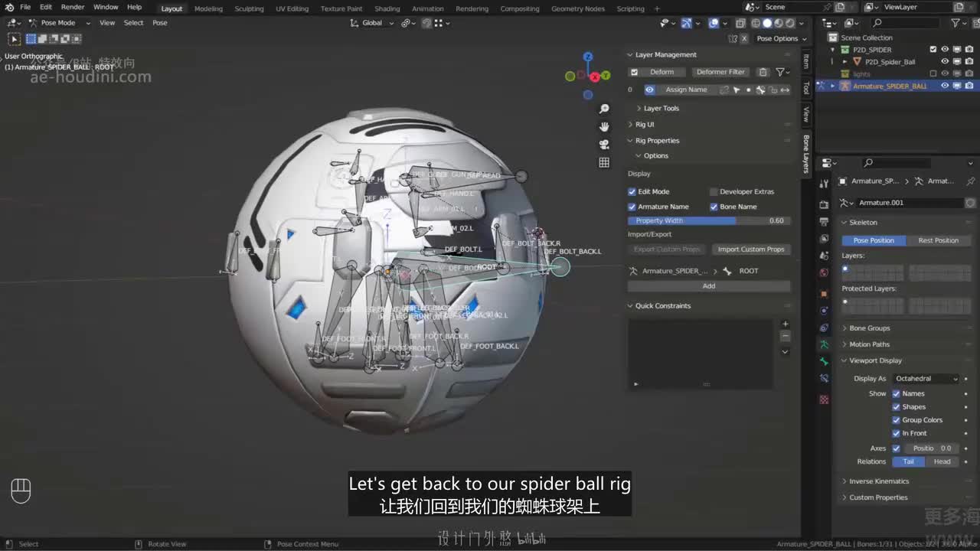This screenshot has height=551, width=980.
Task: Toggle X-ray view icon in header
Action: [740, 23]
